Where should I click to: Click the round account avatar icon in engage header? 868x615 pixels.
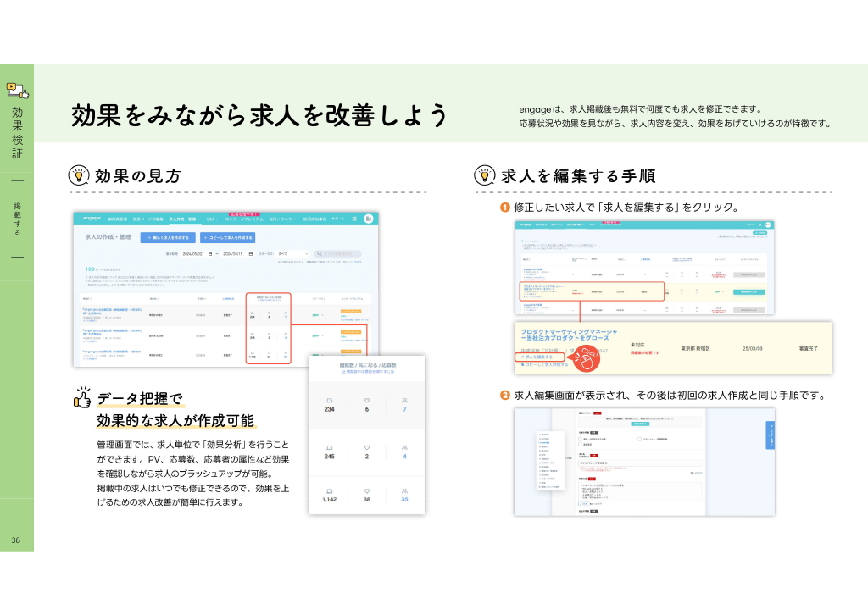click(x=368, y=219)
